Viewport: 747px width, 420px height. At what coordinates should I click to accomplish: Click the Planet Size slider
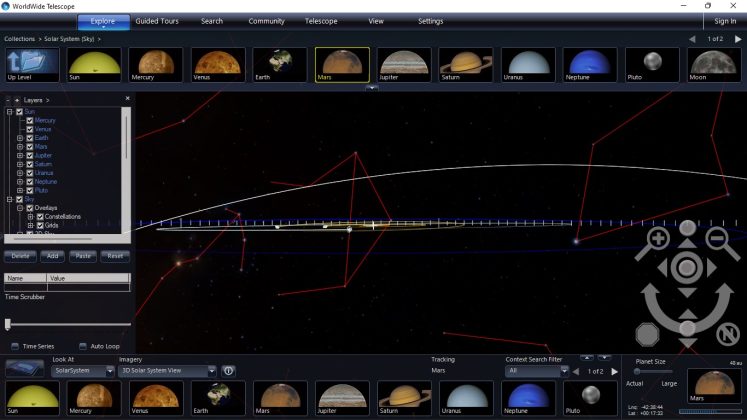tap(652, 371)
